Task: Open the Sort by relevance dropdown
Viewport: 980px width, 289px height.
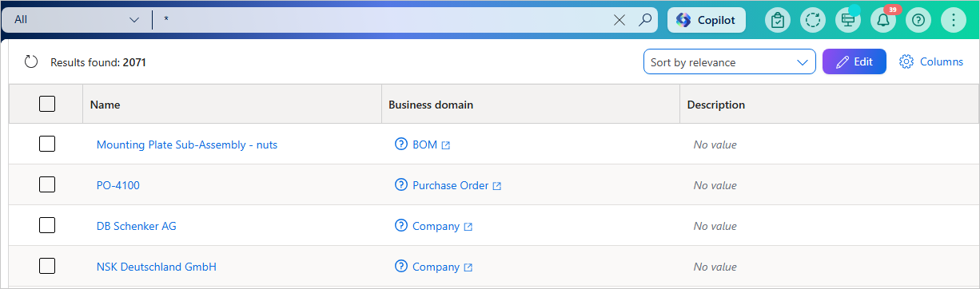Action: [730, 61]
